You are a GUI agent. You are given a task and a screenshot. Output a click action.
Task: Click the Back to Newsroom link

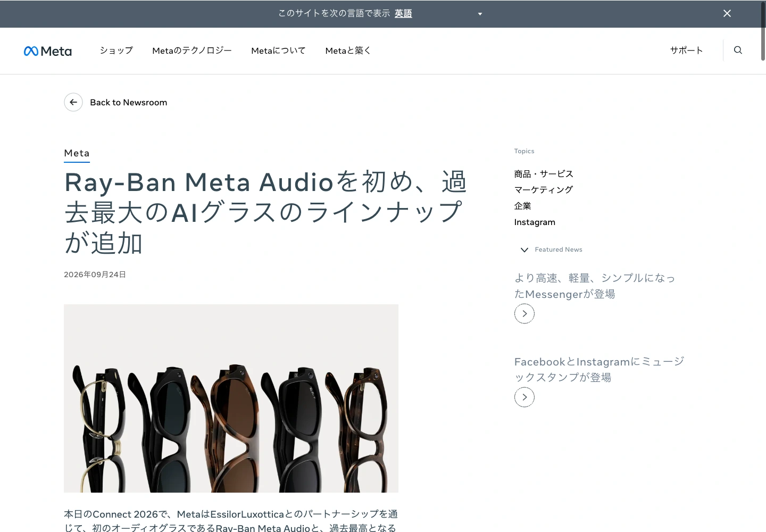[x=129, y=102]
